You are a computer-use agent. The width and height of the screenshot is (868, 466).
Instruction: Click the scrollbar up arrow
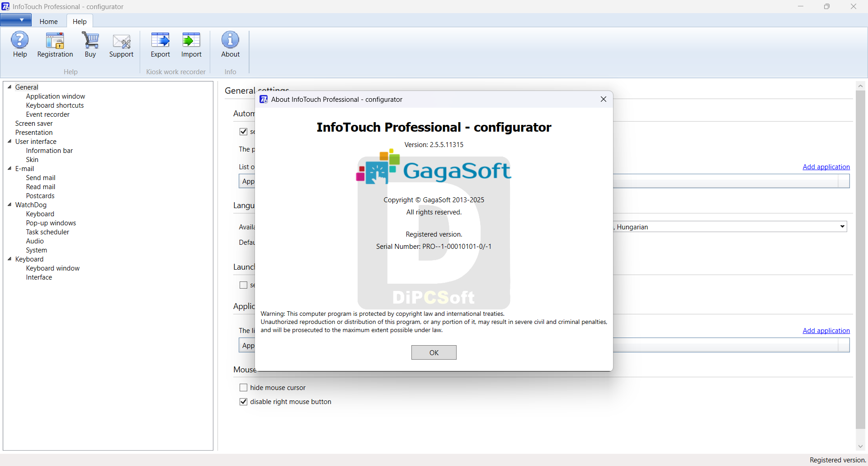pos(860,86)
